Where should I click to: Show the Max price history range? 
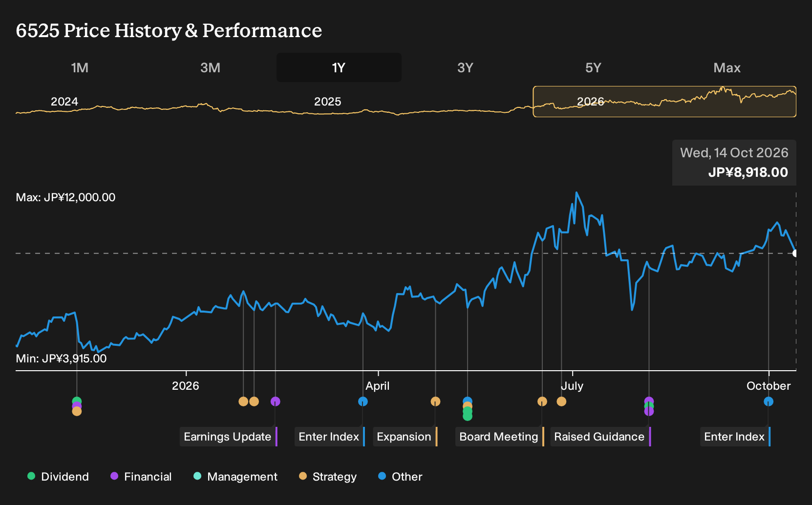tap(727, 67)
